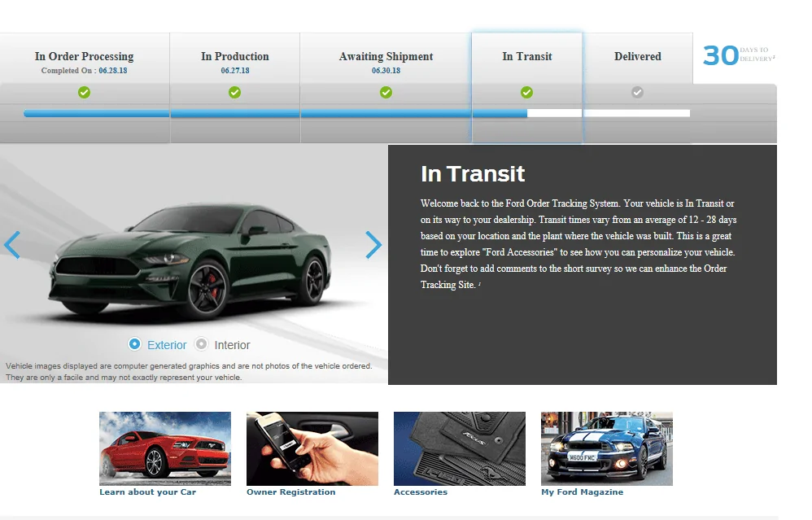812x520 pixels.
Task: Click the In Production green checkmark
Action: 234,92
